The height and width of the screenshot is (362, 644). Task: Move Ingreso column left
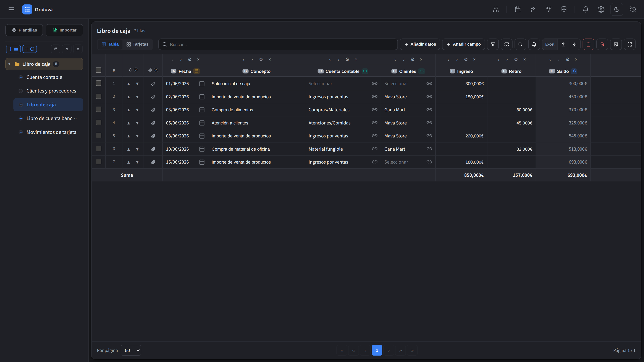click(448, 59)
